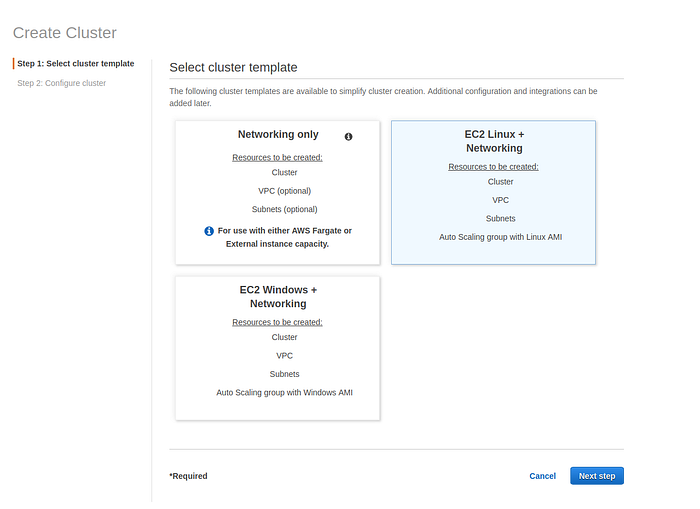The height and width of the screenshot is (509, 700).
Task: Open Step 1: Select cluster template
Action: coord(76,63)
